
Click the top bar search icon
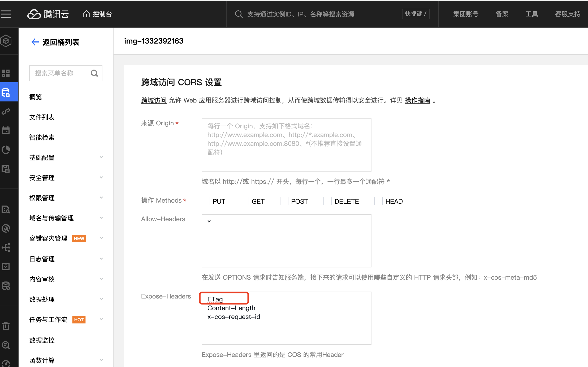239,14
